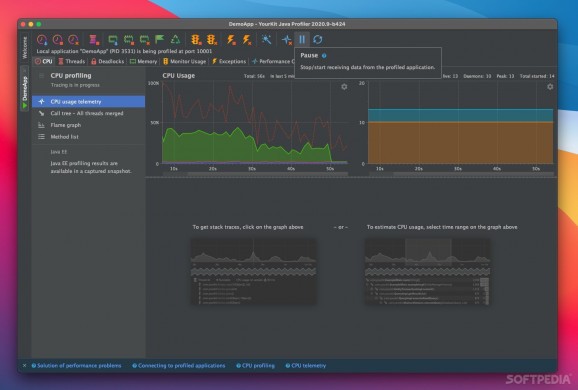This screenshot has height=390, width=578.
Task: Click the time range estimate example thumbnail
Action: (x=428, y=271)
